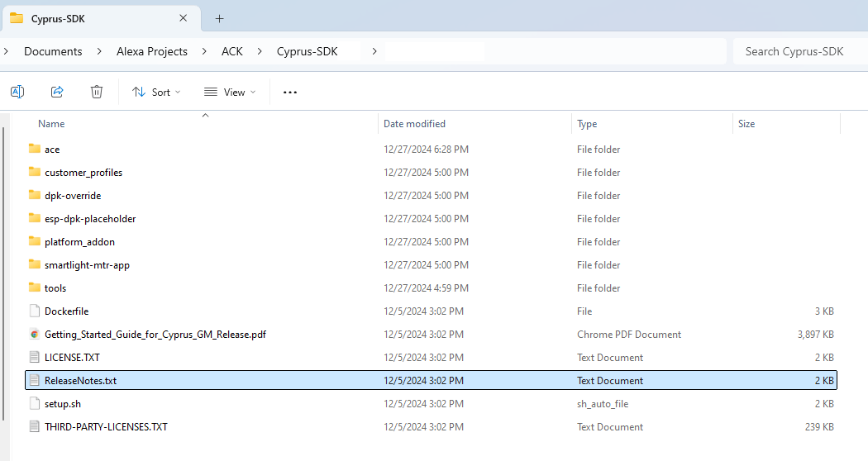Click the Share toolbar icon
The height and width of the screenshot is (461, 868).
57,92
